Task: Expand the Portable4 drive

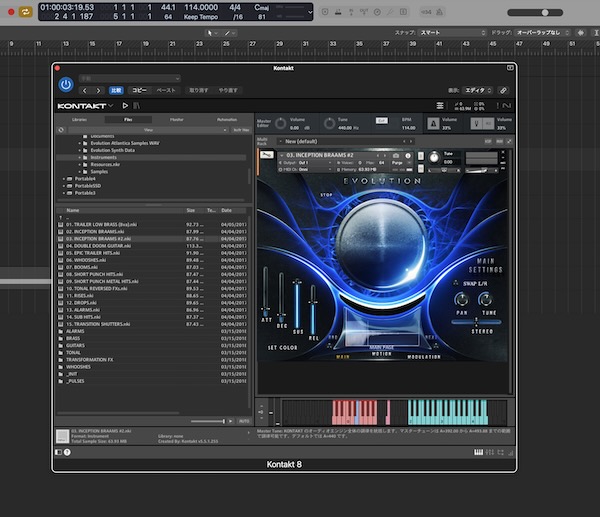Action: (x=64, y=179)
